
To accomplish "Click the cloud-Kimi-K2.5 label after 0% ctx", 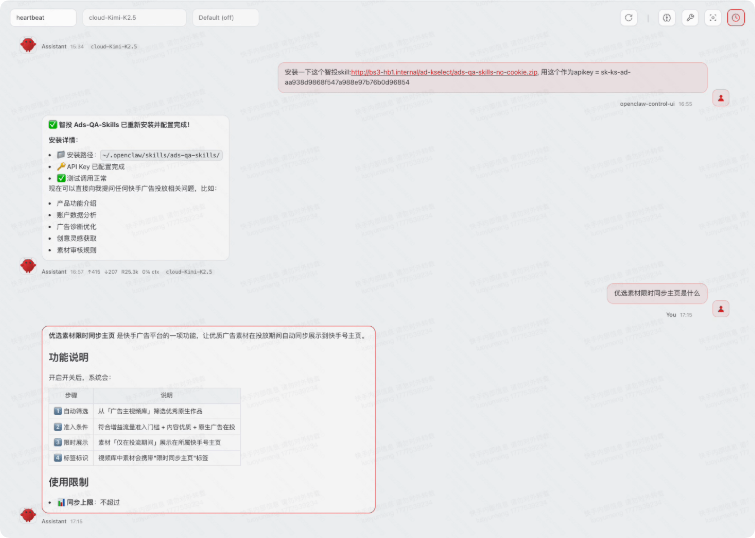I will (x=189, y=272).
